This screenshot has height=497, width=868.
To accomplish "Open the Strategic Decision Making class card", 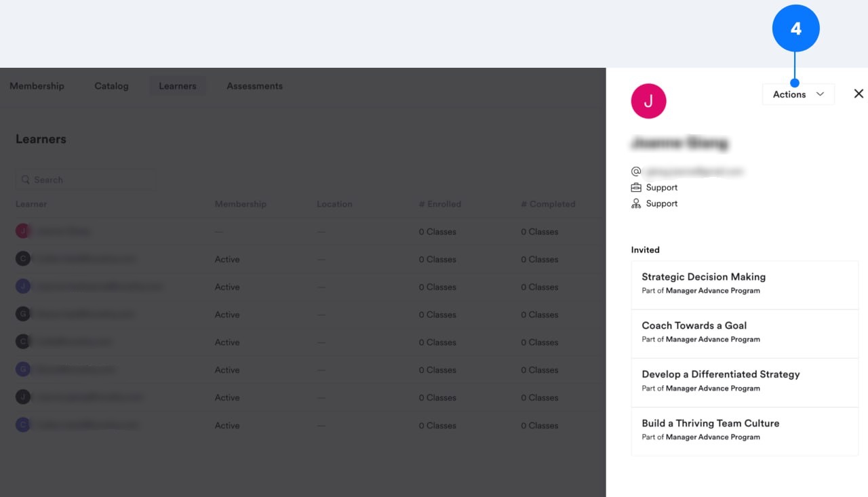I will click(744, 285).
